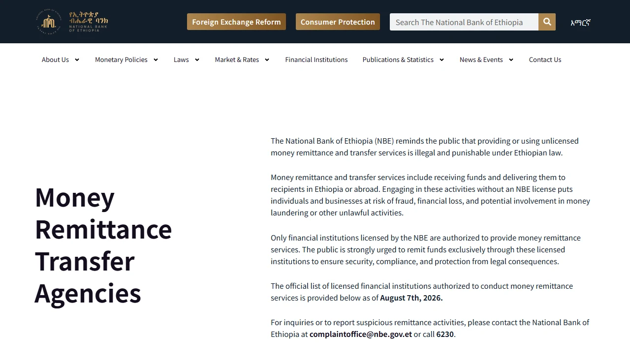Expand the Laws dropdown chevron
Screen dimensions: 630x364
tap(197, 60)
